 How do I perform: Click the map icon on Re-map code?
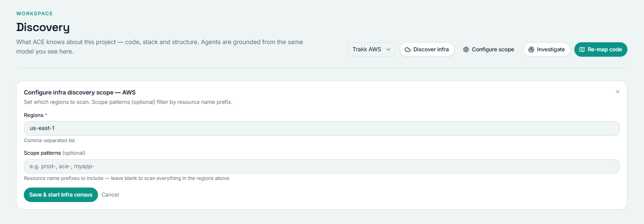coord(582,49)
